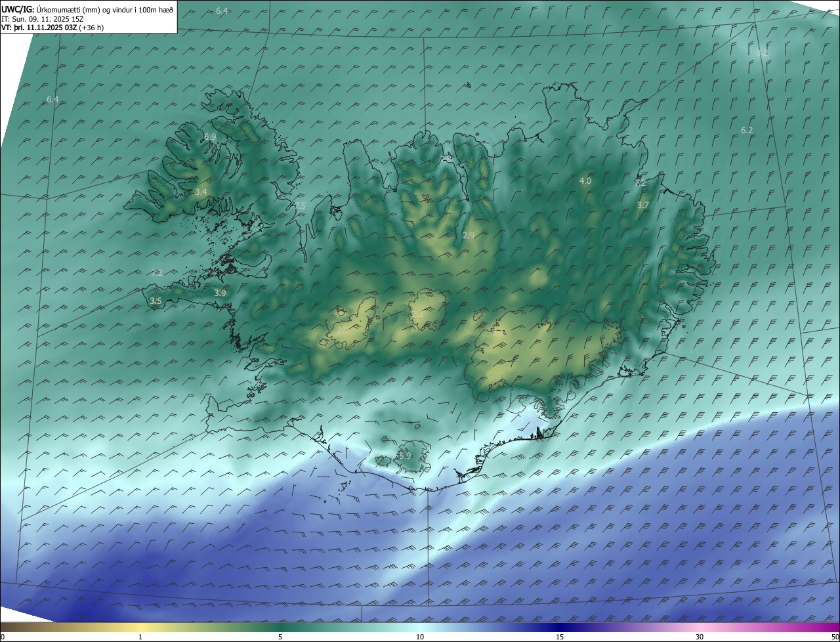Click the '15' tick label on the color scale

(560, 637)
